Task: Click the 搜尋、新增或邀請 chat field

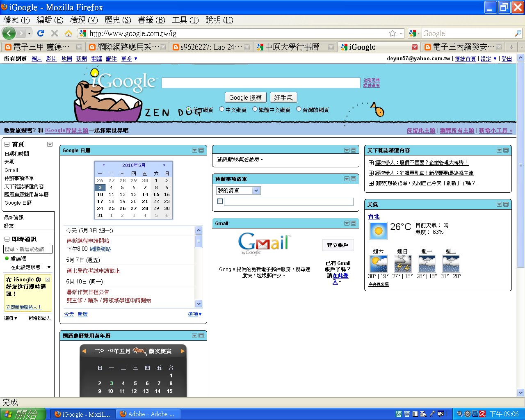Action: (28, 249)
